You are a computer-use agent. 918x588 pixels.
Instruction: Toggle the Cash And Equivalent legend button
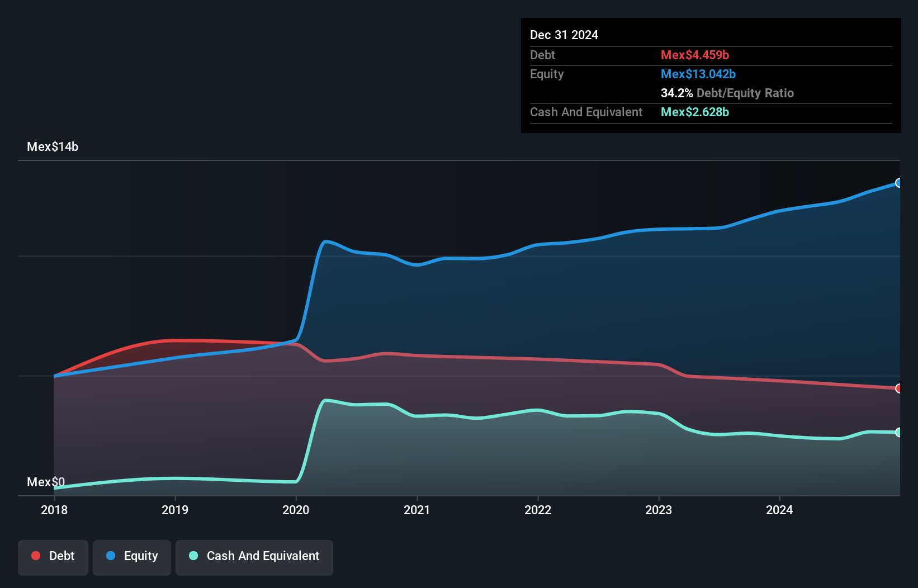click(x=254, y=557)
